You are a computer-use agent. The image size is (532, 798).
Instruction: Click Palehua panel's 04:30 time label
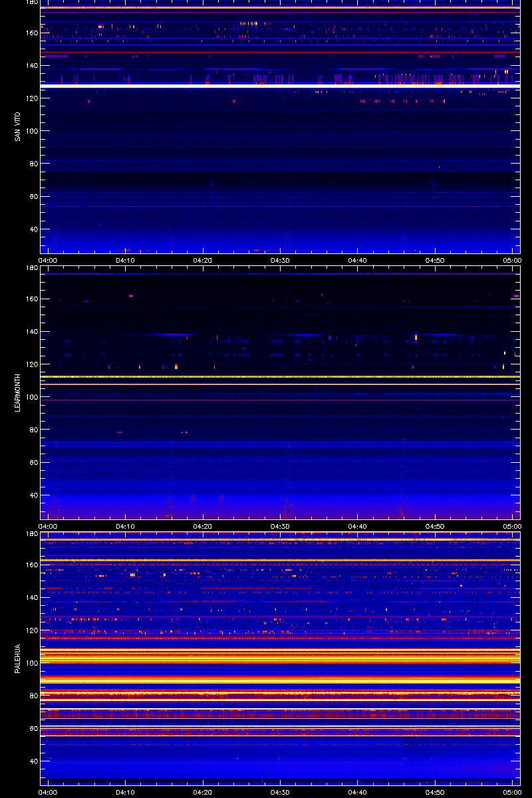pos(280,792)
